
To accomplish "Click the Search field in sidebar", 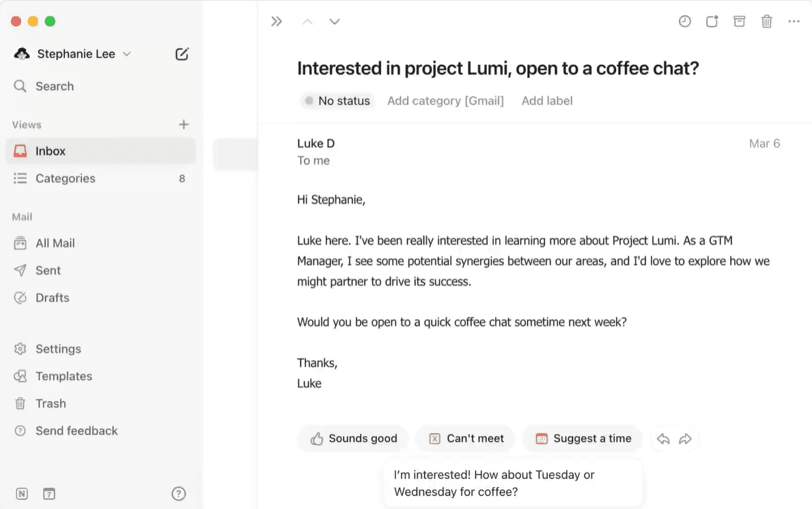I will tap(55, 86).
